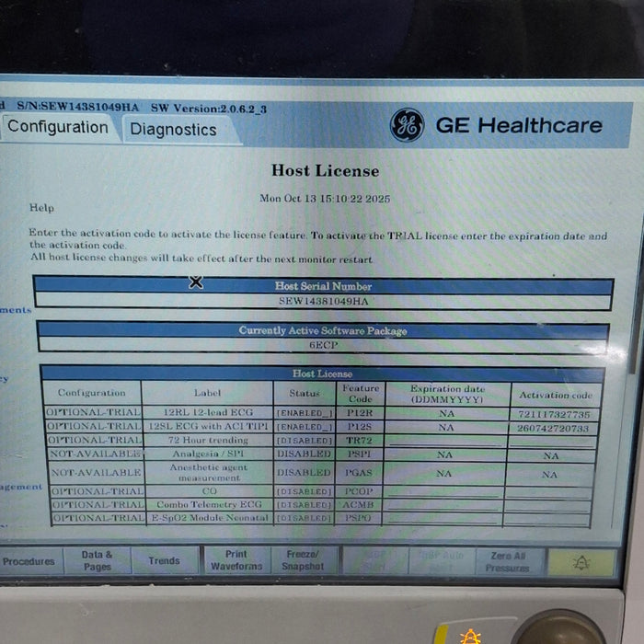Select active software package 6ECP

[x=324, y=345]
